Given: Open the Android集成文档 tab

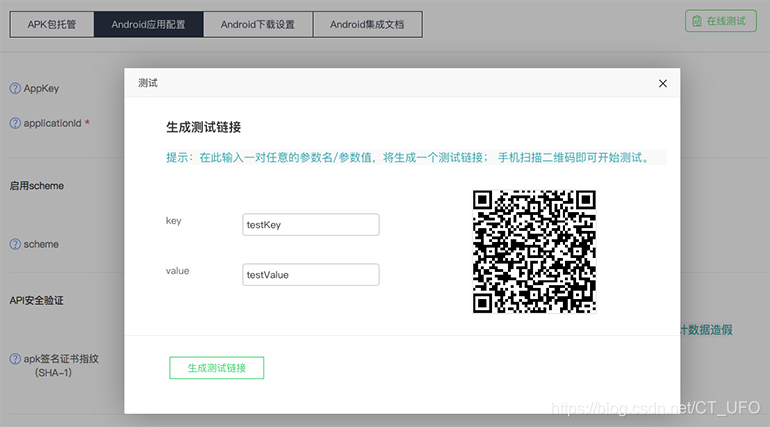Looking at the screenshot, I should click(x=367, y=25).
